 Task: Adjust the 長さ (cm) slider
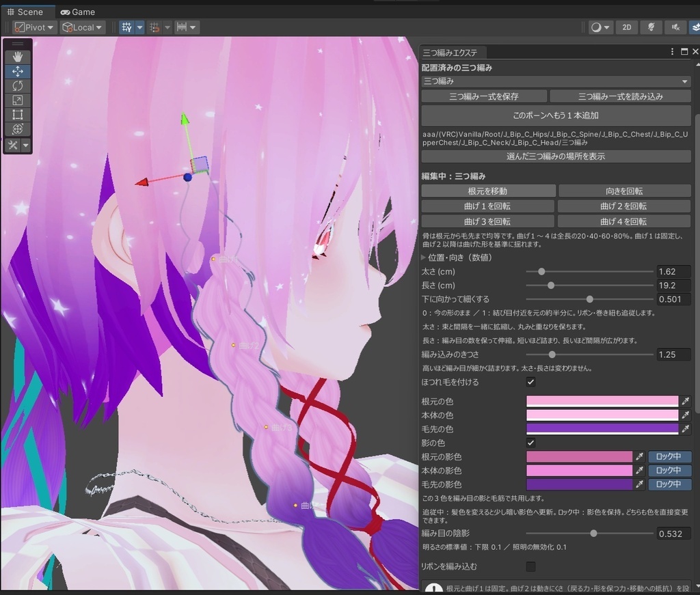point(589,285)
